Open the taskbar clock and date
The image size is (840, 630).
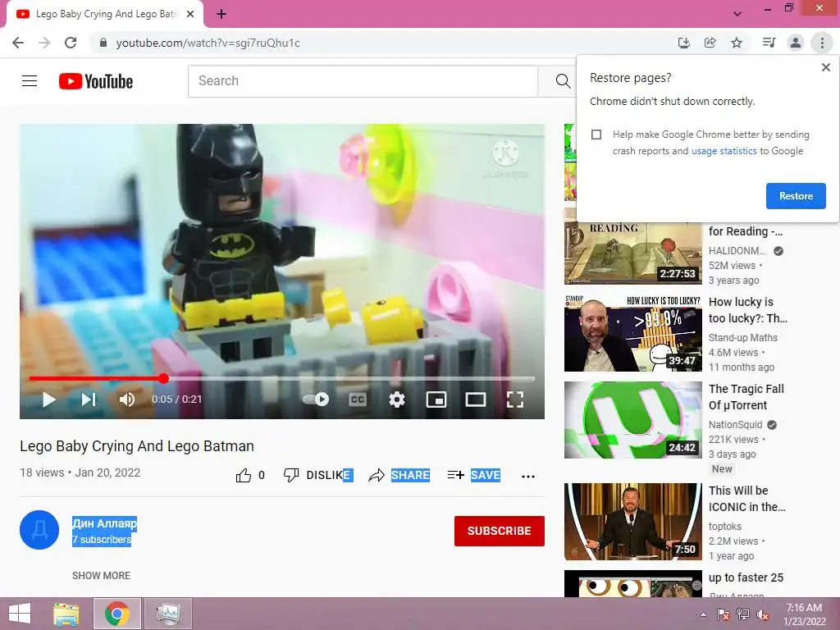click(804, 614)
